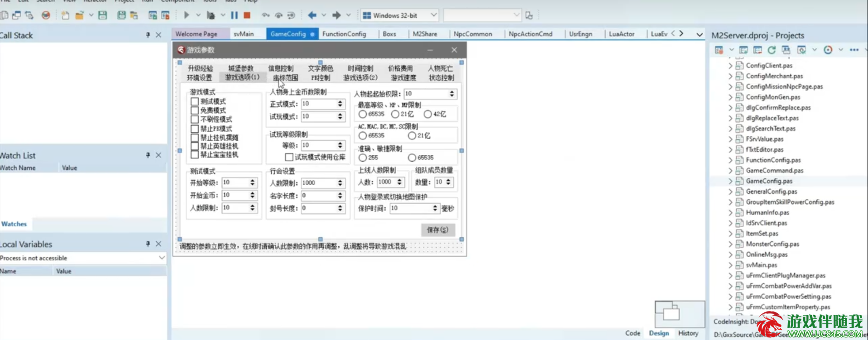This screenshot has height=340, width=868.
Task: Click the 保护时间 input field
Action: coord(410,208)
